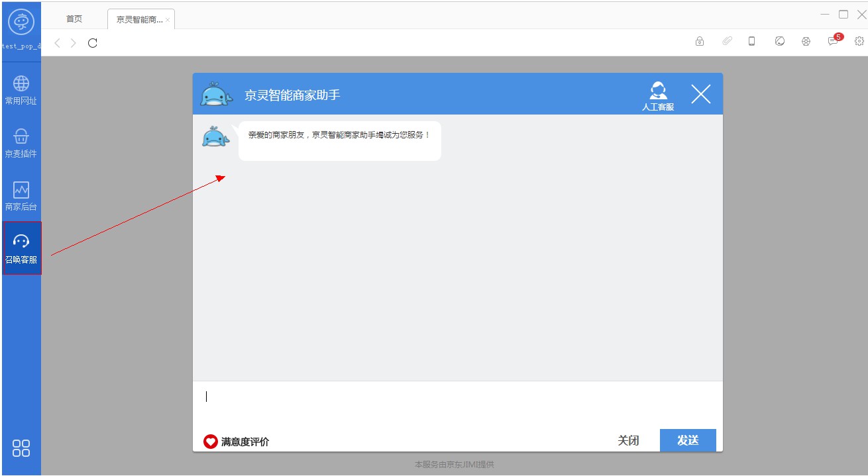Click the hexagon wheel icon in toolbar

(806, 41)
